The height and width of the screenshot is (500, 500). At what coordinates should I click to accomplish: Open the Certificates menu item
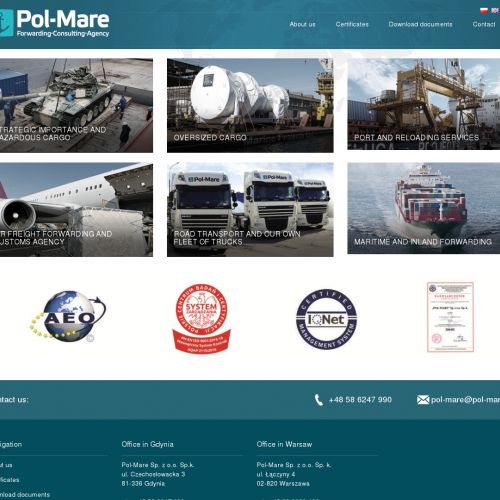click(352, 24)
